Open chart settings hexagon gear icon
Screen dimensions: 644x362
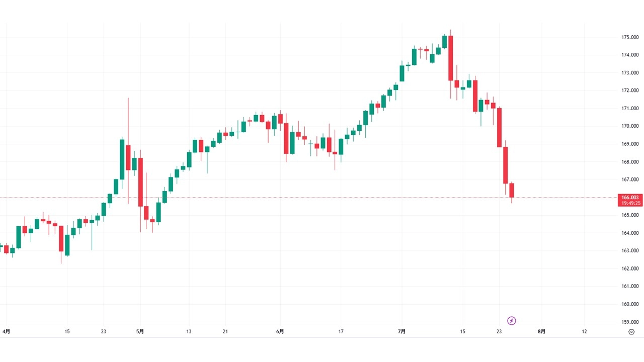tap(631, 332)
